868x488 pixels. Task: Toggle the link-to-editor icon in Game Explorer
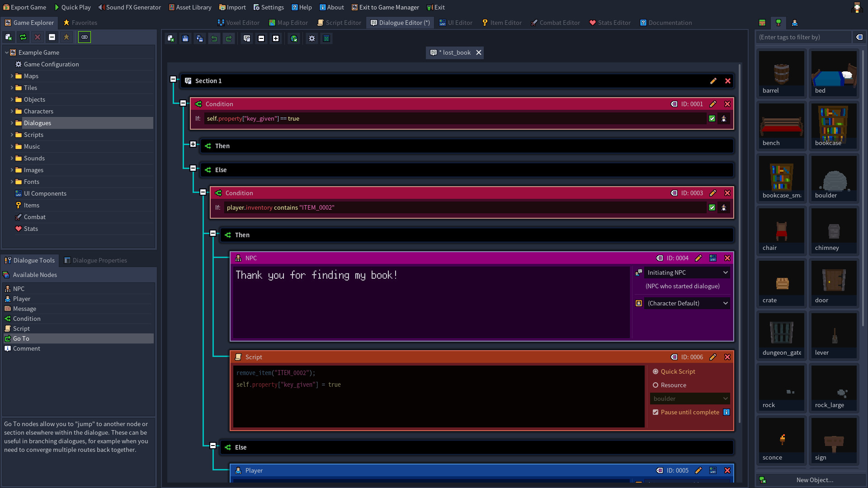pos(85,37)
